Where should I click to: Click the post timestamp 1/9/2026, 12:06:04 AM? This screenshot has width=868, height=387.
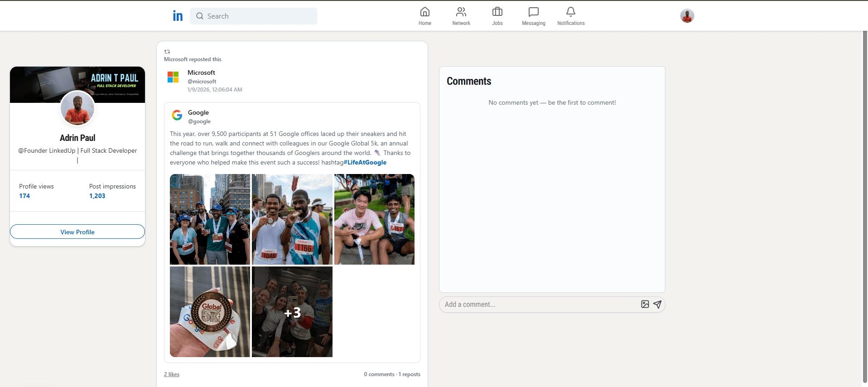click(215, 90)
